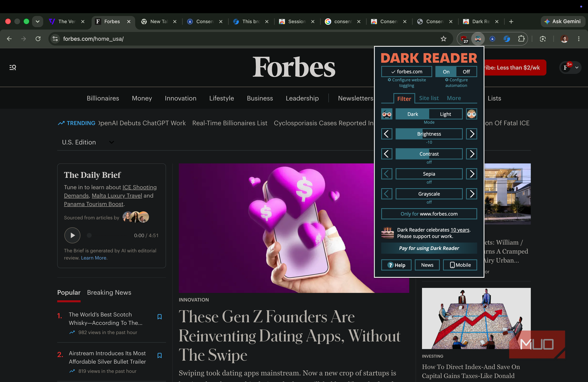Open the extensions puzzle-piece menu

point(521,39)
